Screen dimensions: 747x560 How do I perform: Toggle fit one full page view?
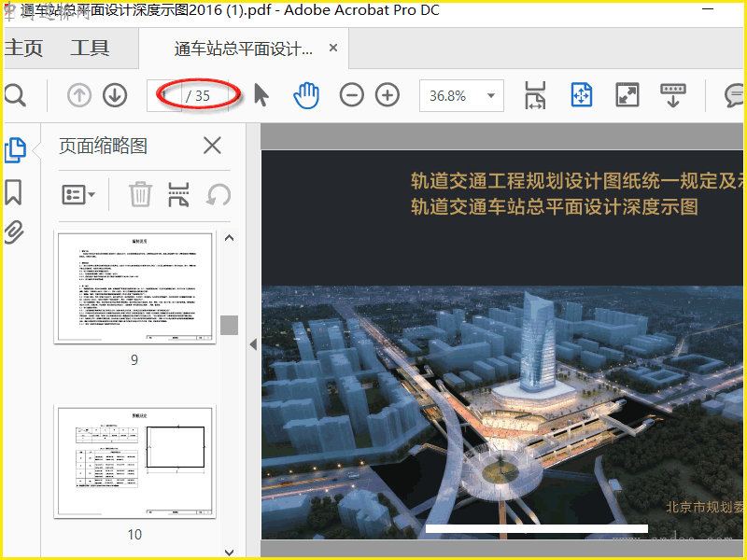tap(582, 95)
